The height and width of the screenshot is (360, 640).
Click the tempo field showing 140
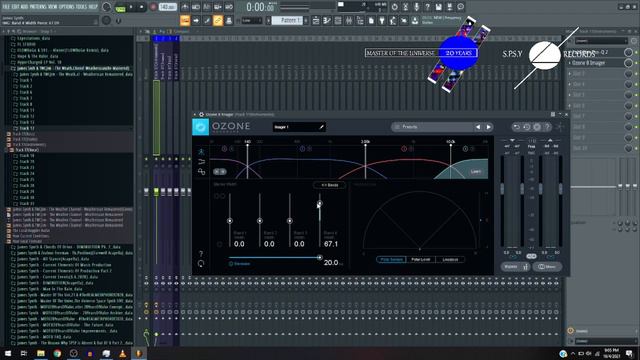pyautogui.click(x=168, y=7)
